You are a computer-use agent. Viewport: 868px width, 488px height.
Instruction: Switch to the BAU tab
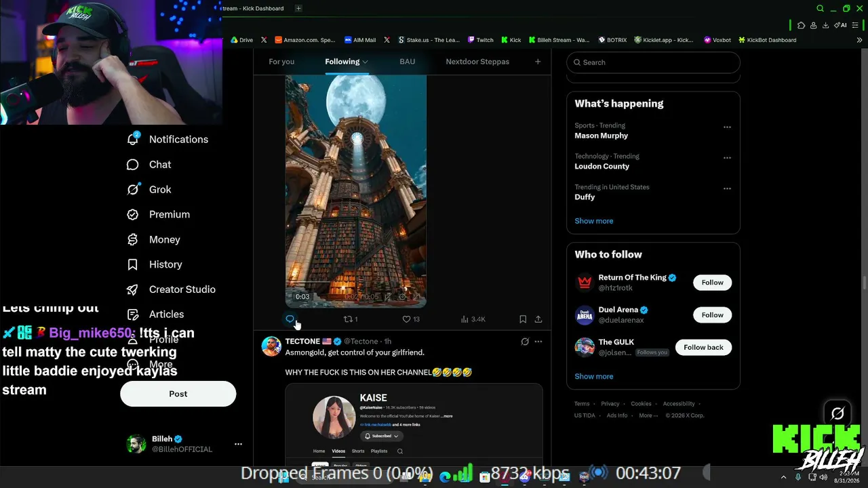408,62
